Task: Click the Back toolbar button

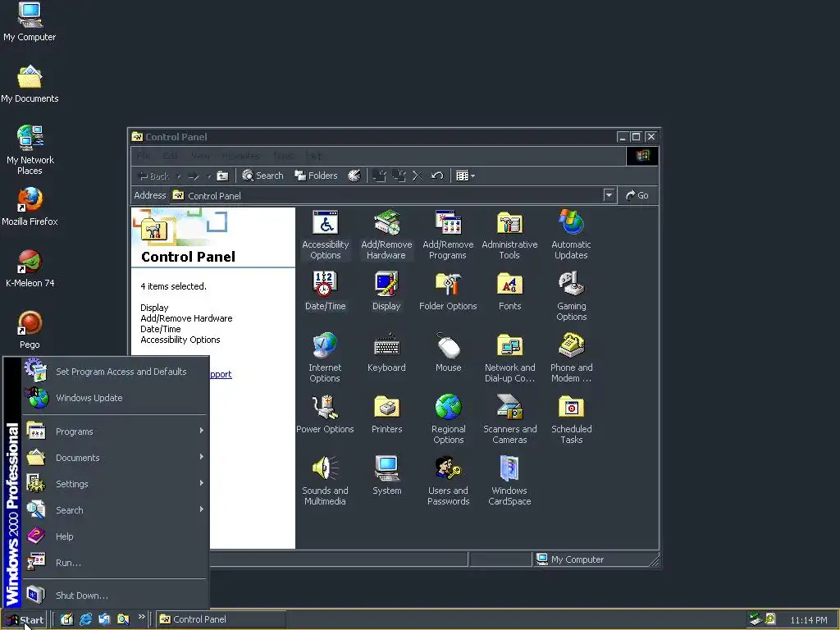Action: click(x=154, y=176)
